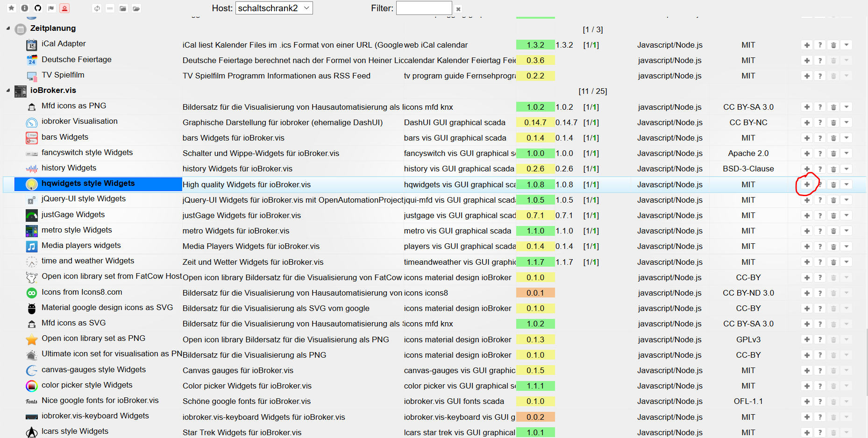Open help for Material google design icons

tap(820, 309)
